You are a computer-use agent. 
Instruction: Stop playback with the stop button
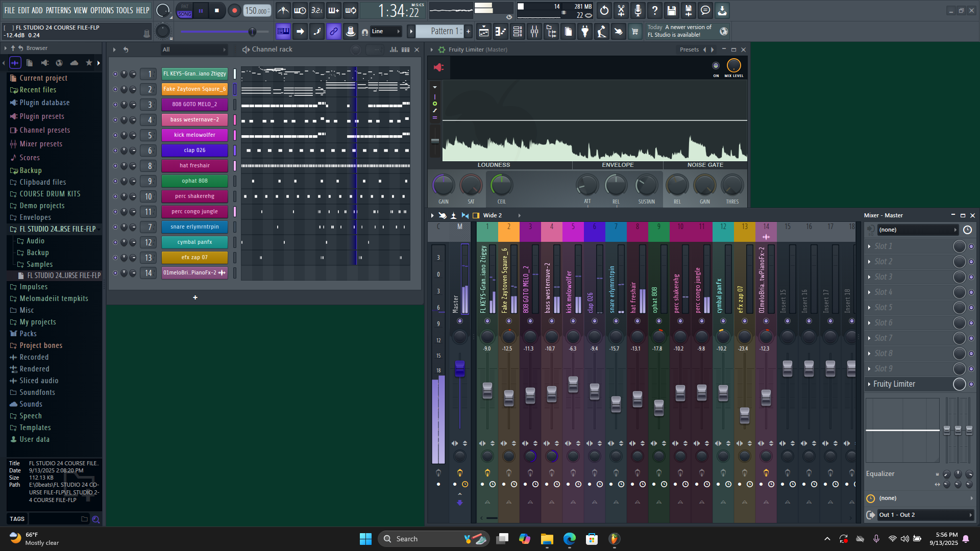217,10
